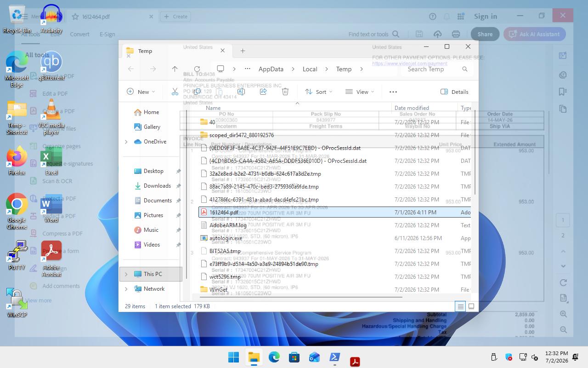
Task: Open WinSCP desktop shortcut
Action: tap(17, 303)
